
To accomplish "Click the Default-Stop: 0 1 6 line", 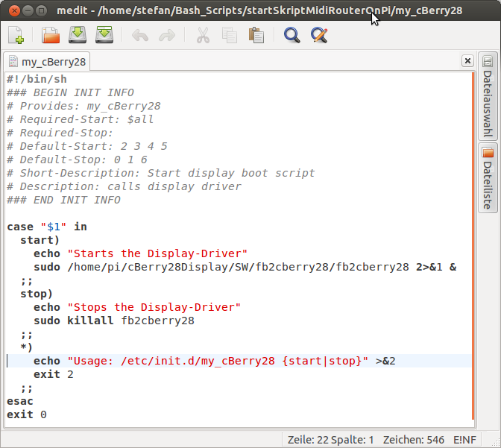I will (x=77, y=160).
